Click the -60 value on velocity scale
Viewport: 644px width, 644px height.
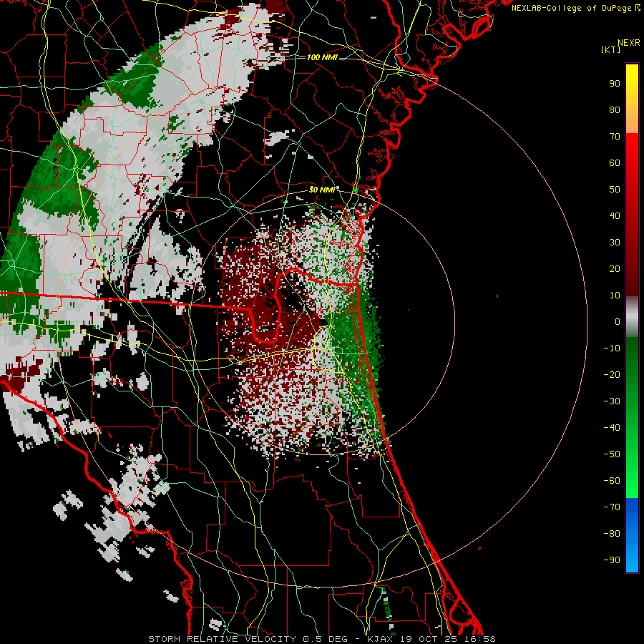point(612,481)
